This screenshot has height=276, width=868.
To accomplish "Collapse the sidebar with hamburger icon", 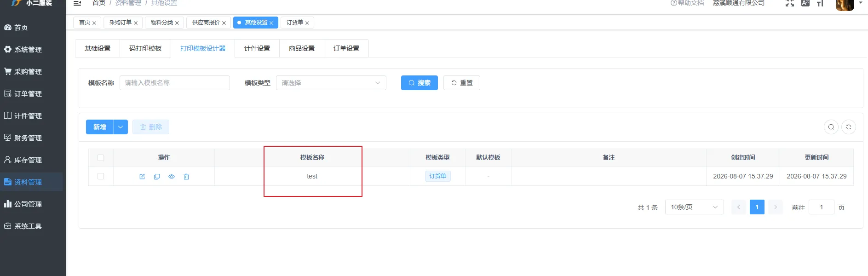I will click(77, 3).
